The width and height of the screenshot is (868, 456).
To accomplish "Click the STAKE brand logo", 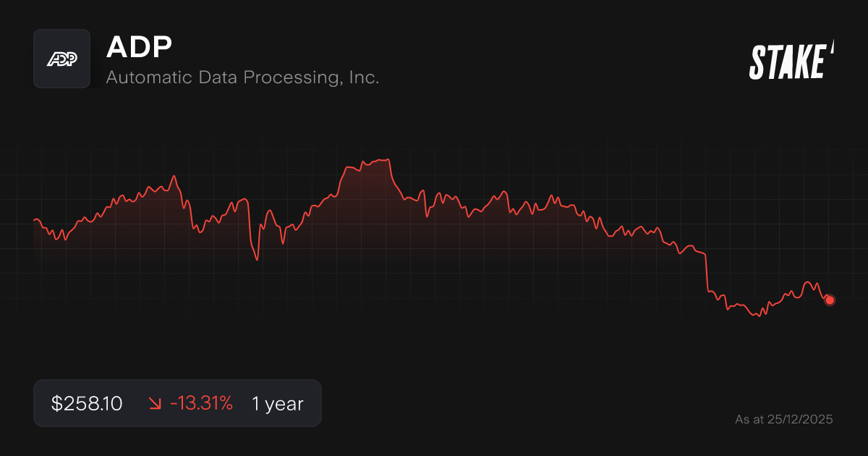I will pos(791,61).
